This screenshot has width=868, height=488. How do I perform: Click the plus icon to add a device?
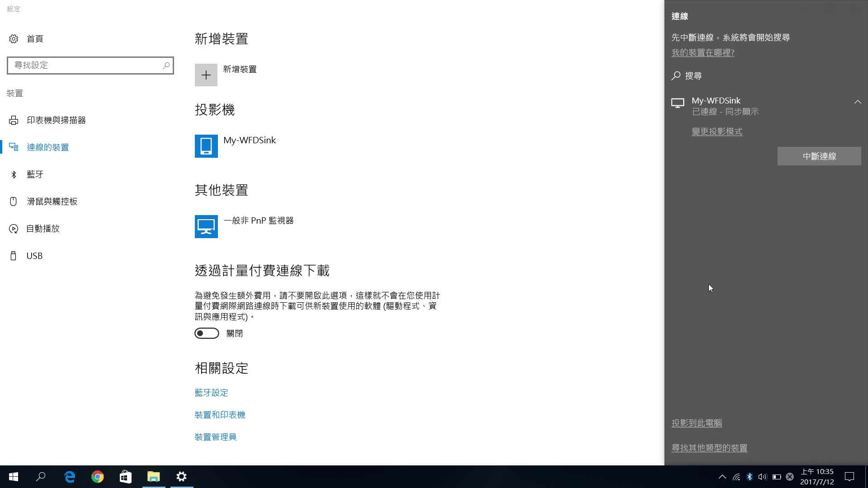point(206,75)
